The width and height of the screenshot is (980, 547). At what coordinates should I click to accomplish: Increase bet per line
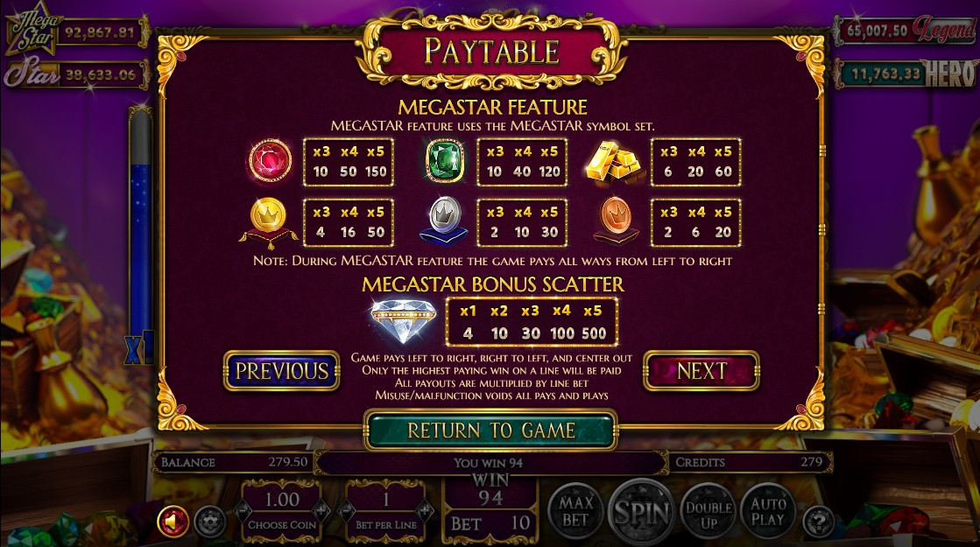click(425, 511)
